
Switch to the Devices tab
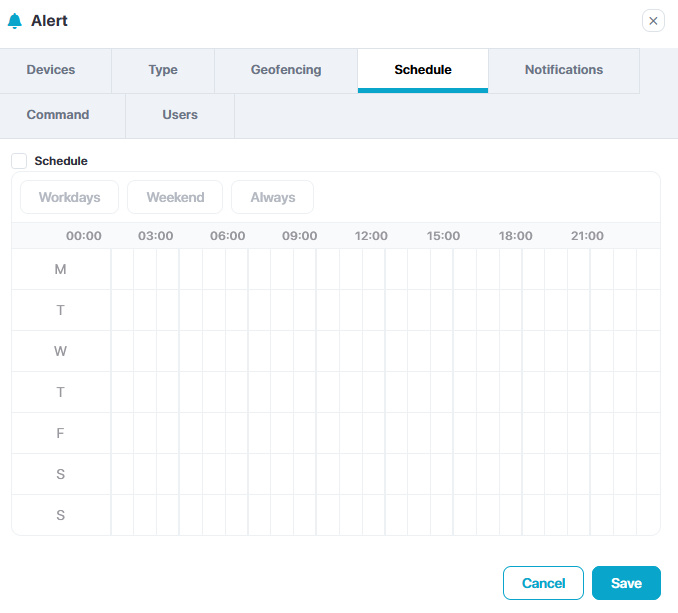(51, 70)
